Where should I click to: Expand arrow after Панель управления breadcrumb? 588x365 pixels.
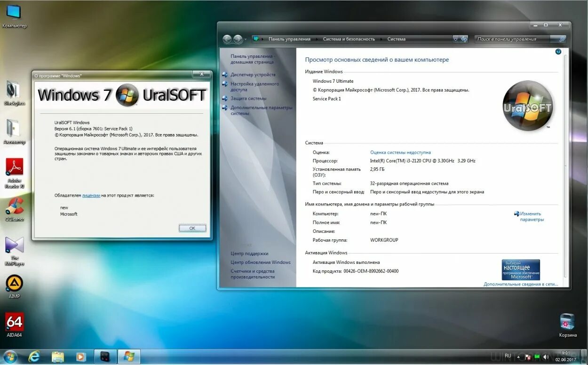coord(317,39)
